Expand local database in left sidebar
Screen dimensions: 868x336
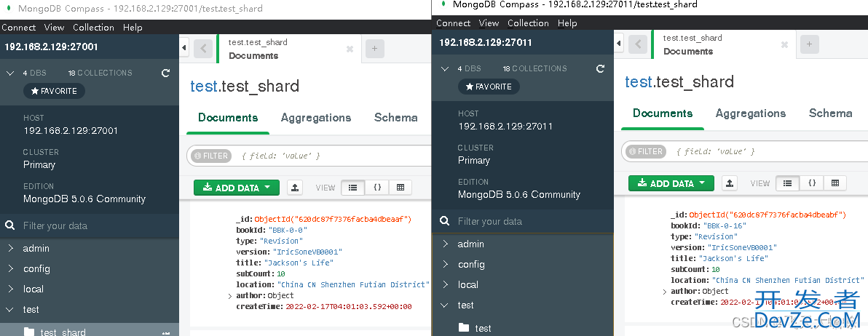click(10, 289)
